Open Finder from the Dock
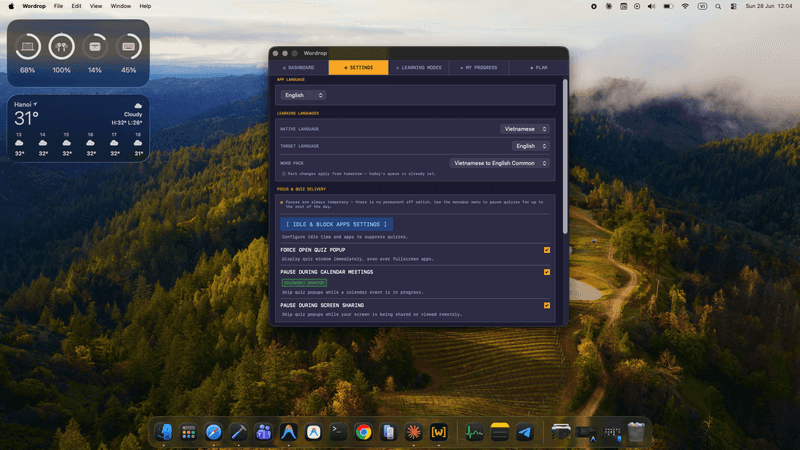Image resolution: width=800 pixels, height=450 pixels. click(164, 432)
